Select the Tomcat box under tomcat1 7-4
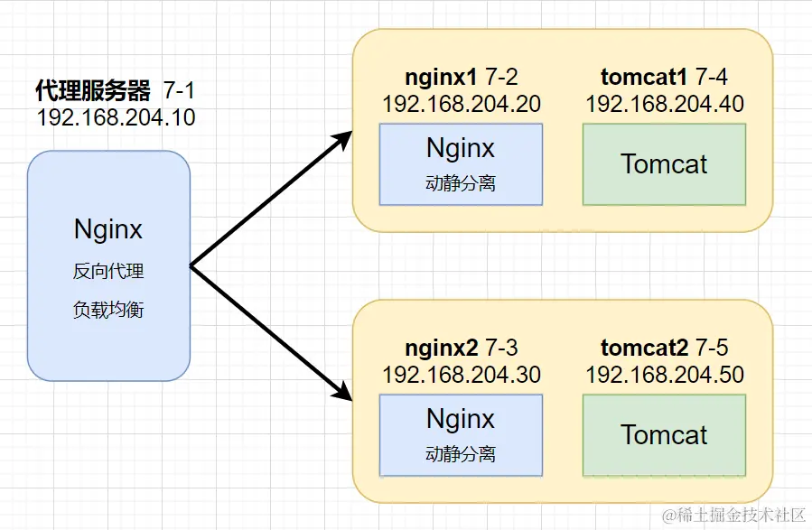Image resolution: width=812 pixels, height=530 pixels. pyautogui.click(x=665, y=164)
